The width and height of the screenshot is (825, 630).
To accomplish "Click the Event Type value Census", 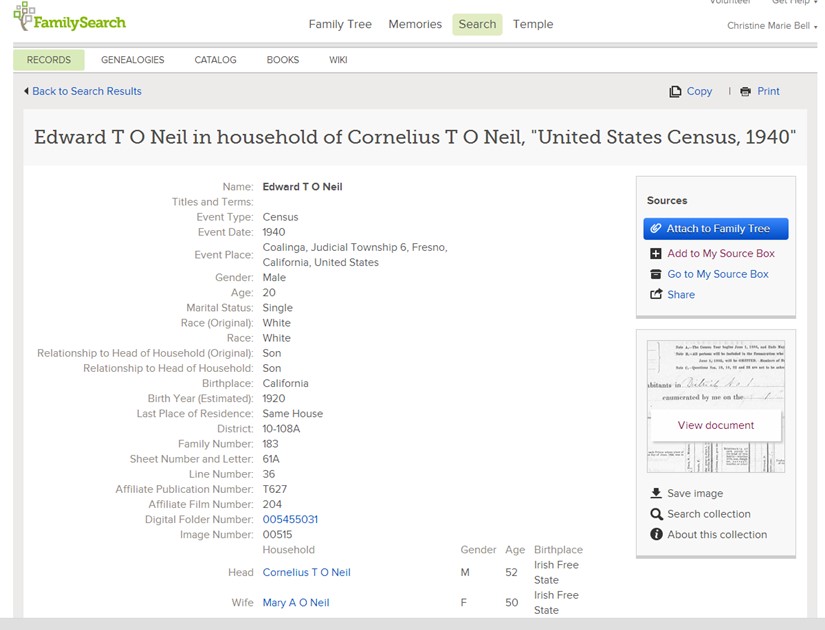I will 280,217.
